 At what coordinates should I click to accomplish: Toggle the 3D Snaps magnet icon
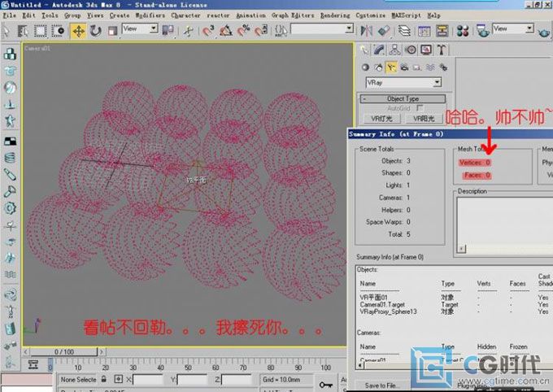208,31
